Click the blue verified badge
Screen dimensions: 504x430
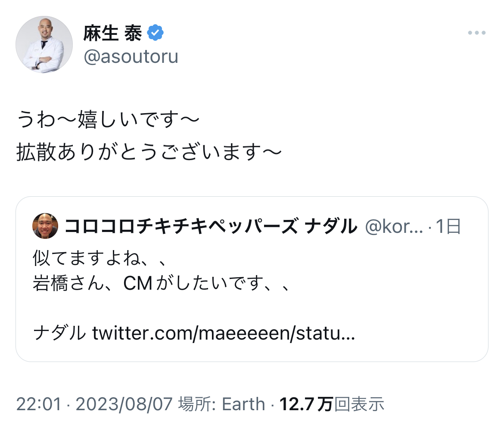(156, 33)
